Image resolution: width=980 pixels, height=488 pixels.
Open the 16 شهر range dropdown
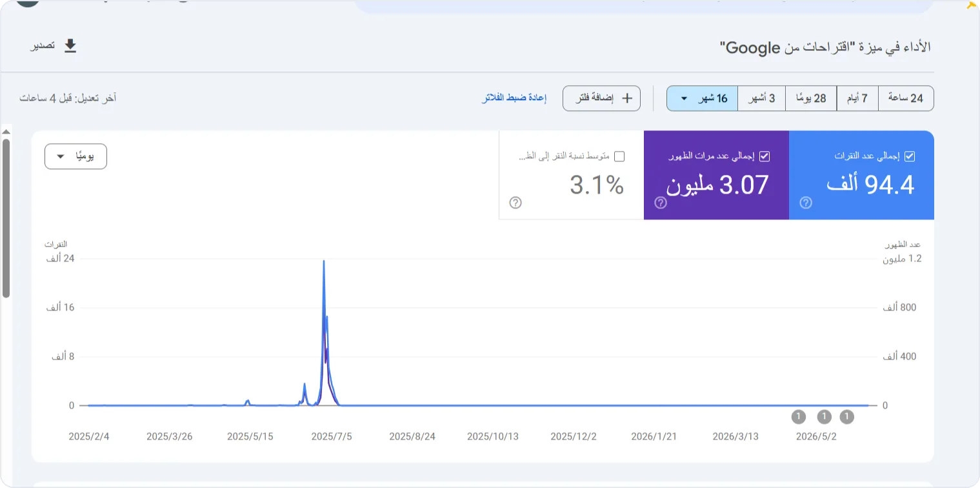702,98
